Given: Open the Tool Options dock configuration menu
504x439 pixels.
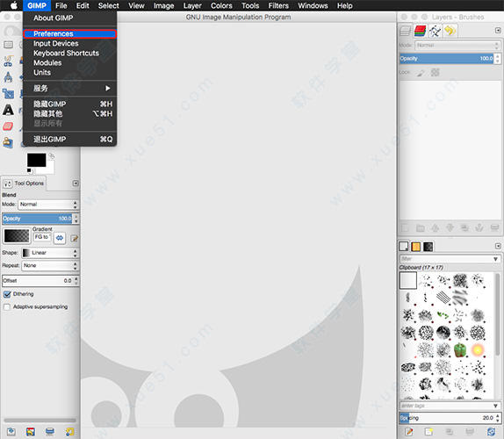Looking at the screenshot, I should pos(76,184).
